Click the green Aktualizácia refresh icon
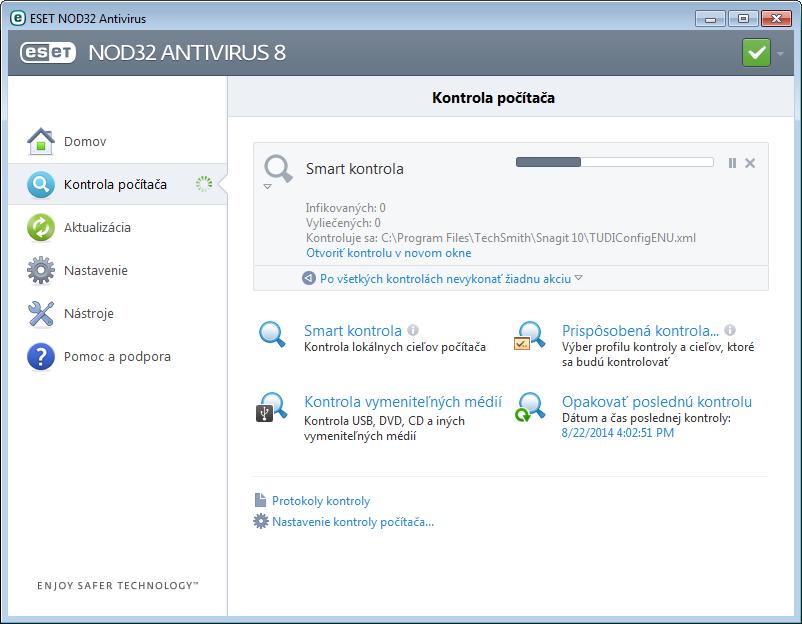 (41, 227)
